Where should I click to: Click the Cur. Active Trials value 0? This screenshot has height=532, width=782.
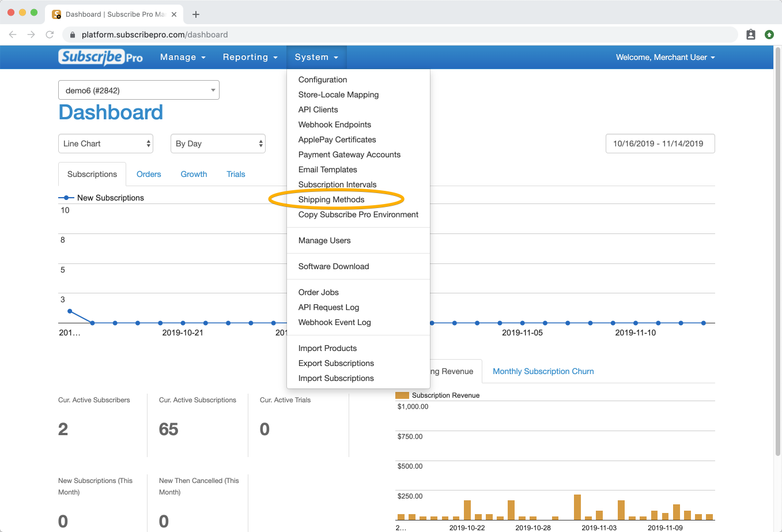[265, 429]
